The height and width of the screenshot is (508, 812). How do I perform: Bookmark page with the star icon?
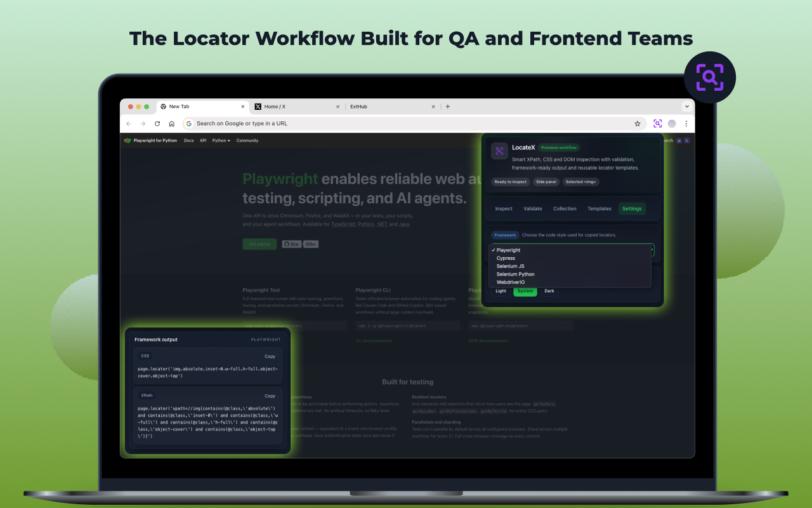(638, 123)
